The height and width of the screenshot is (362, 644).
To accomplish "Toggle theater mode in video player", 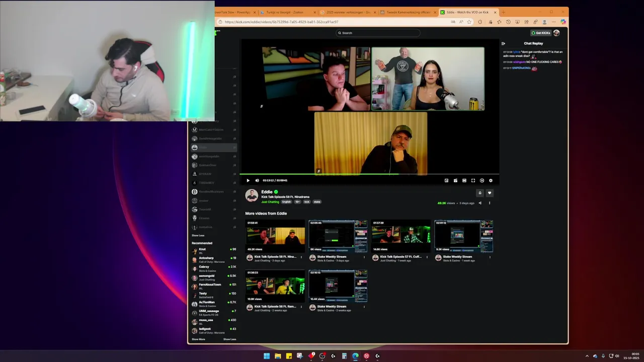I will coord(464,180).
